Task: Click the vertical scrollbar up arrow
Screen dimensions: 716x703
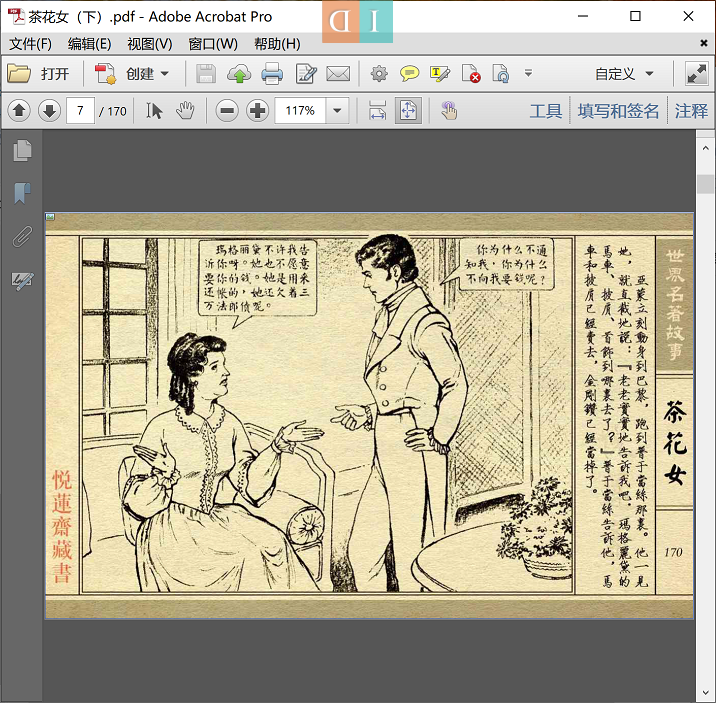Action: coord(705,148)
